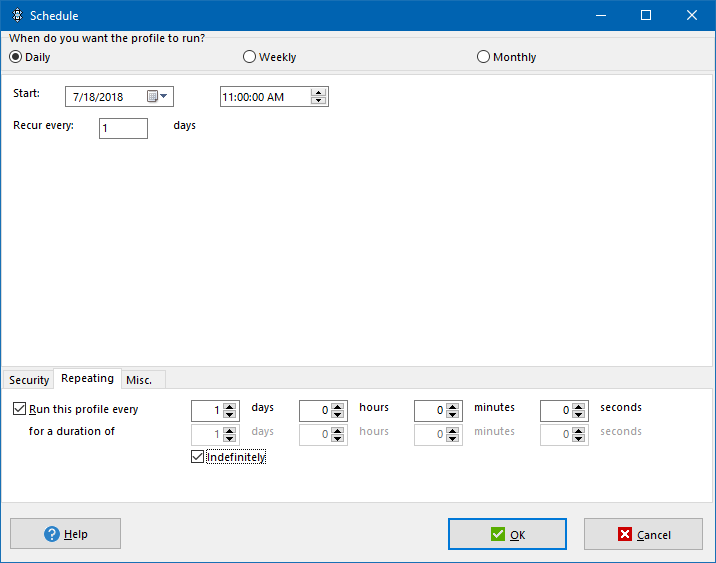Click the Schedule app icon in title bar

coord(17,15)
